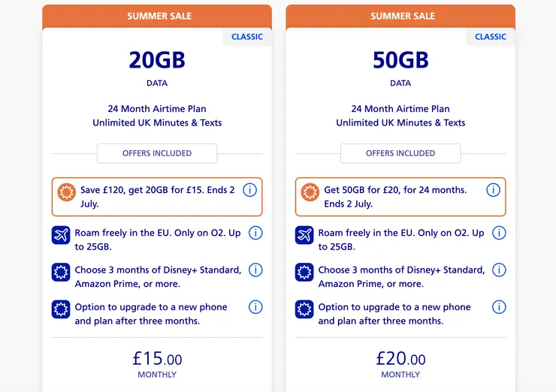Image resolution: width=556 pixels, height=392 pixels.
Task: Click the Disney+ perk badge icon on 20GB plan
Action: (x=61, y=271)
